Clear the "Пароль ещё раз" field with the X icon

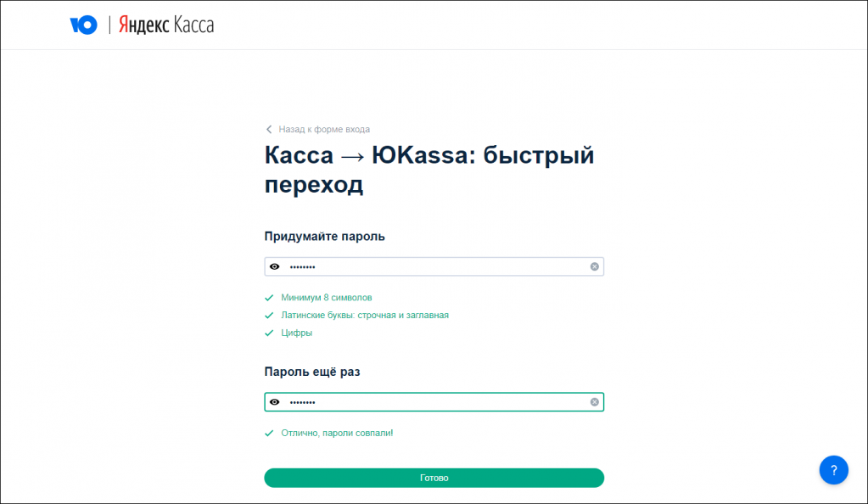(594, 402)
